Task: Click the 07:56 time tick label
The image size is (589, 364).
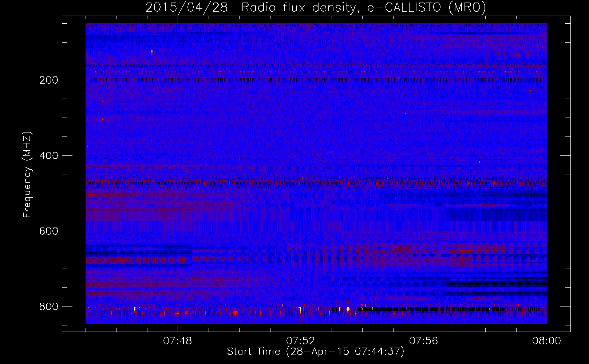Action: click(x=424, y=341)
